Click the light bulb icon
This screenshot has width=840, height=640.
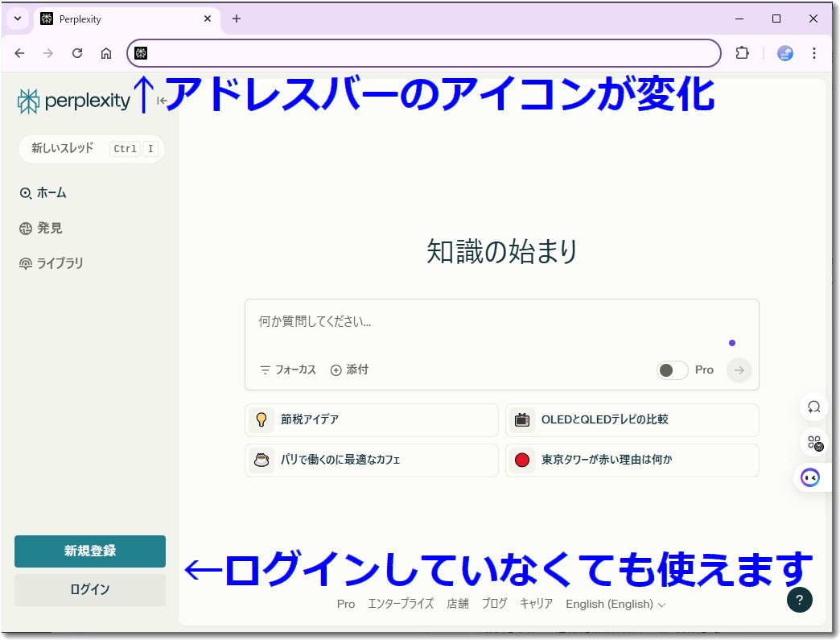point(261,419)
